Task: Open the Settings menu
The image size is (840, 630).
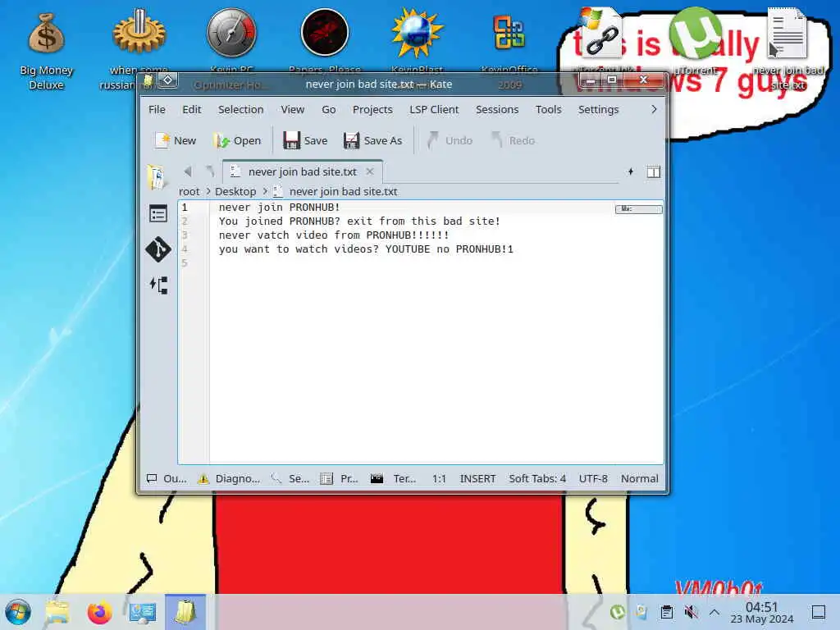Action: (598, 109)
